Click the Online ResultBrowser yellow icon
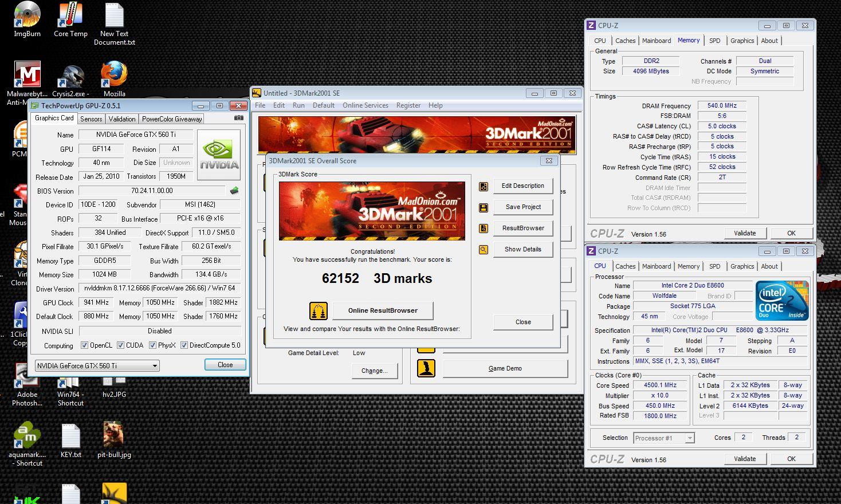841x504 pixels. (319, 311)
